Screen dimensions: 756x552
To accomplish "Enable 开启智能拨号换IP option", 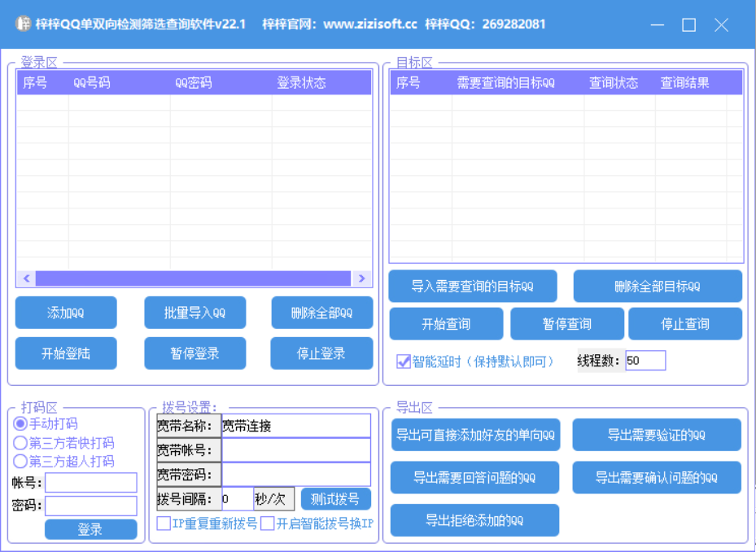I will point(266,524).
